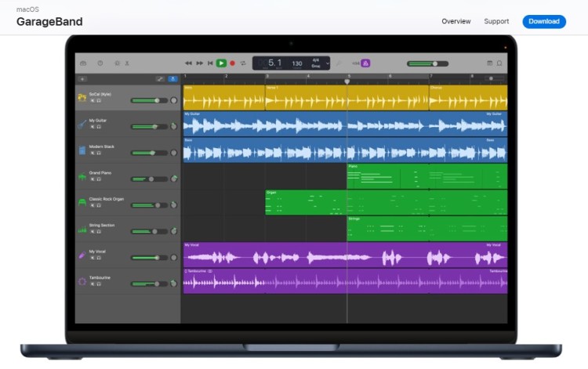The image size is (588, 369).
Task: Solo the String Section track
Action: (x=99, y=232)
